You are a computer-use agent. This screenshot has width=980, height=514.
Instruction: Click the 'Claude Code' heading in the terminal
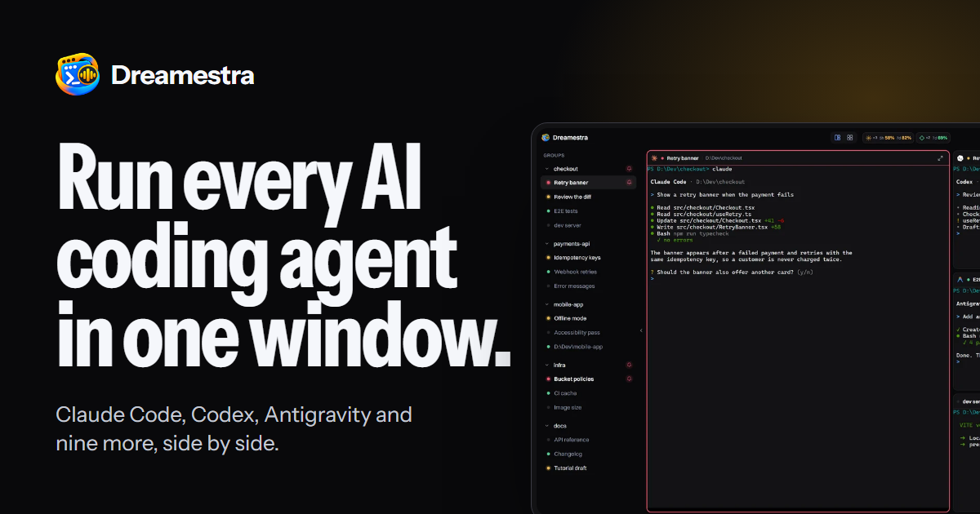click(668, 182)
